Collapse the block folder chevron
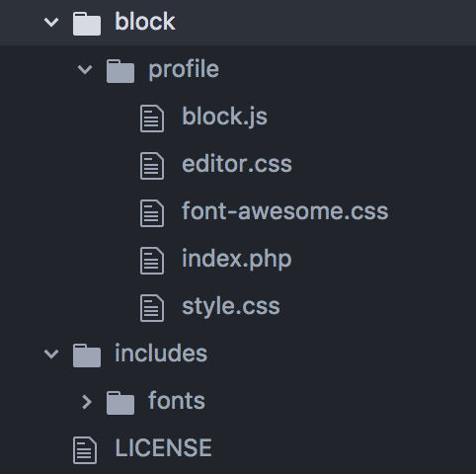476x474 pixels. (51, 23)
